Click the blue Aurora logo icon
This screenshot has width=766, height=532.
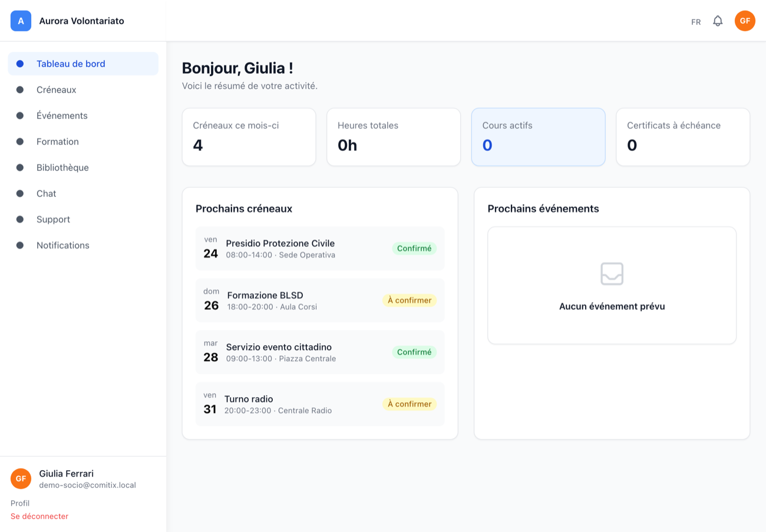pyautogui.click(x=21, y=21)
